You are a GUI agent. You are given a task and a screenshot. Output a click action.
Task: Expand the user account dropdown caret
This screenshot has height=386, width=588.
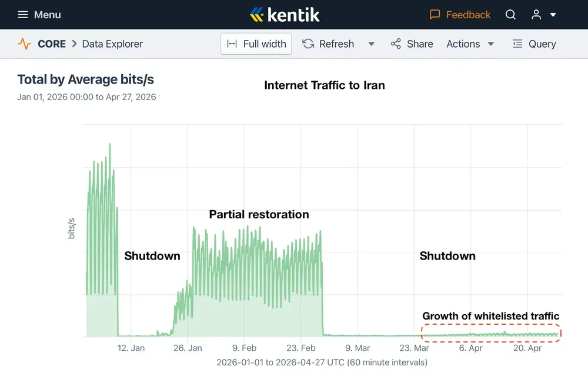[553, 15]
